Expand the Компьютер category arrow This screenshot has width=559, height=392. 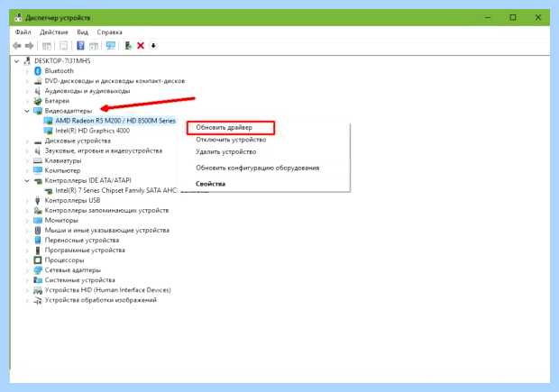coord(27,170)
